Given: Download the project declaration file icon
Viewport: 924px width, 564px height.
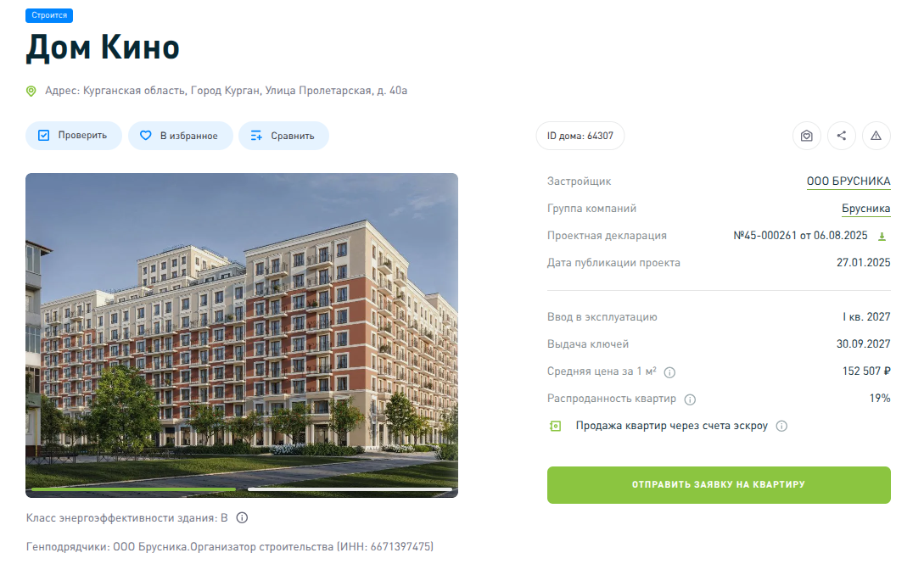Looking at the screenshot, I should pos(882,236).
